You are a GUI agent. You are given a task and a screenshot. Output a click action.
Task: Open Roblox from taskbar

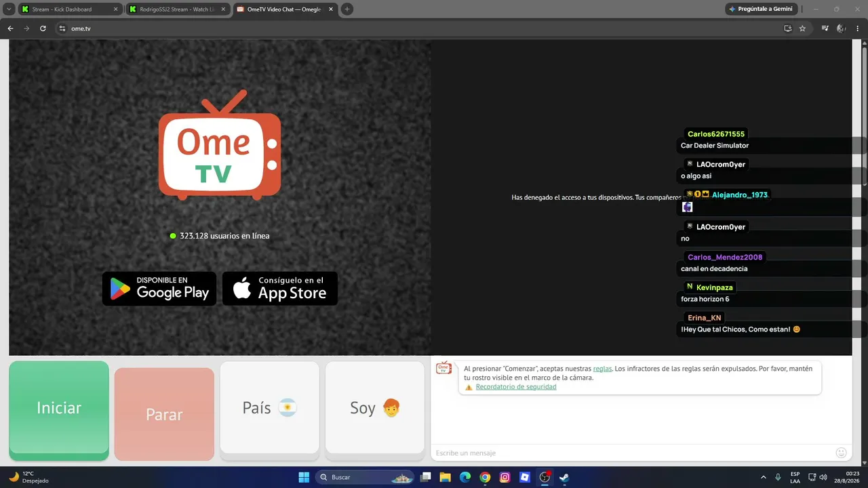[x=524, y=477]
